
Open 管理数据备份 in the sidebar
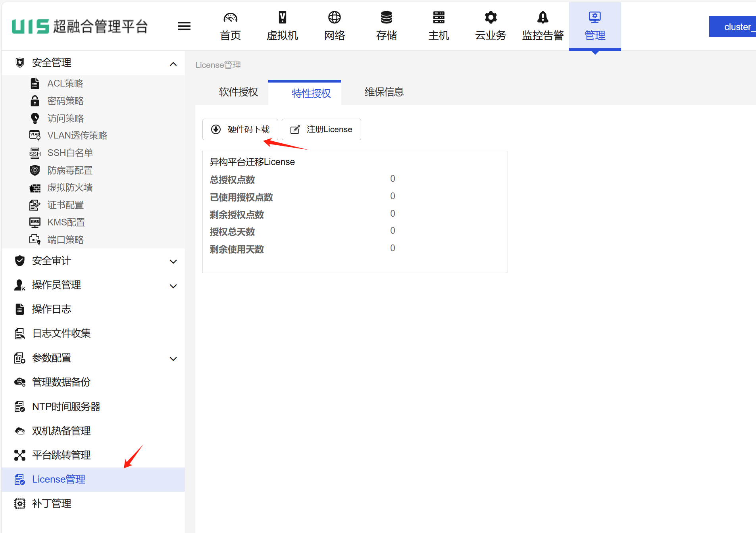(93, 382)
